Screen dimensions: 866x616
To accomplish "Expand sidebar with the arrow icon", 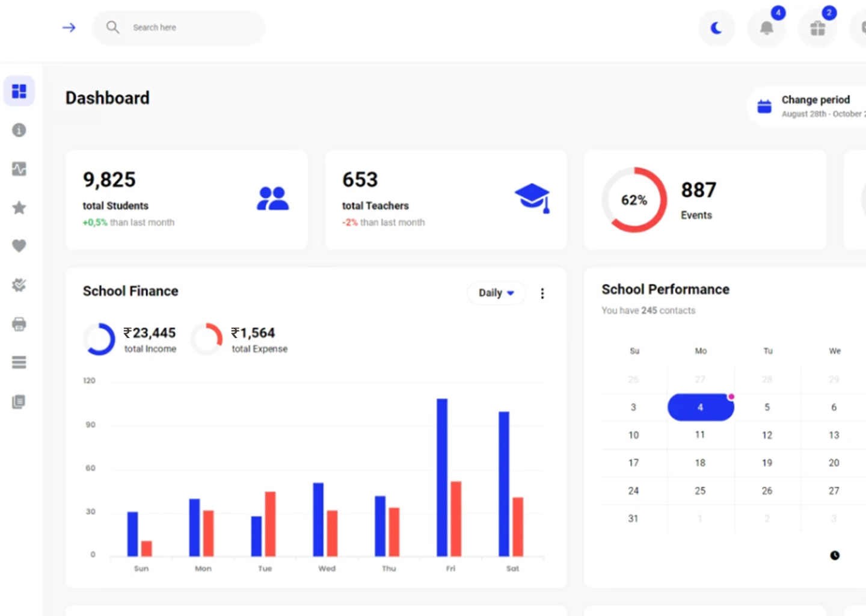I will pos(69,28).
